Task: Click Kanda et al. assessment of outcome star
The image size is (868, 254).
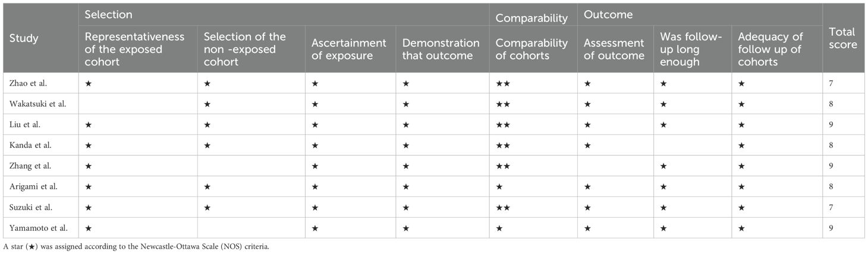Action: click(x=587, y=146)
